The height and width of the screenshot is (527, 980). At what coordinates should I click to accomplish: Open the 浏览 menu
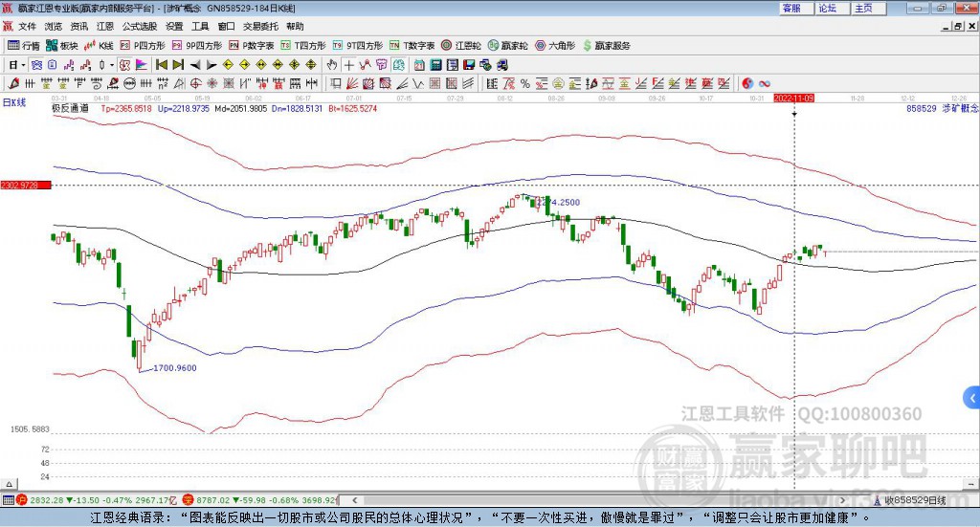coord(54,26)
